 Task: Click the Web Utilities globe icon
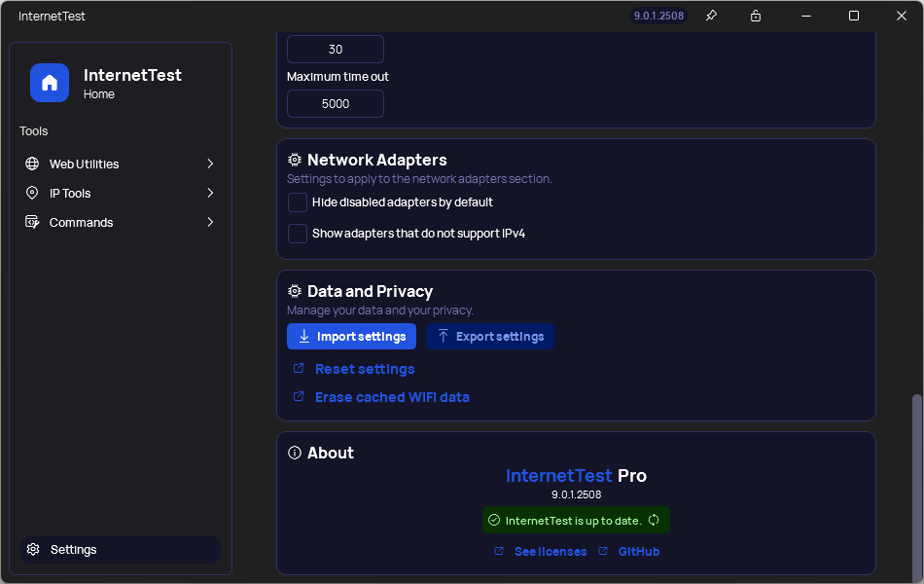click(x=32, y=164)
